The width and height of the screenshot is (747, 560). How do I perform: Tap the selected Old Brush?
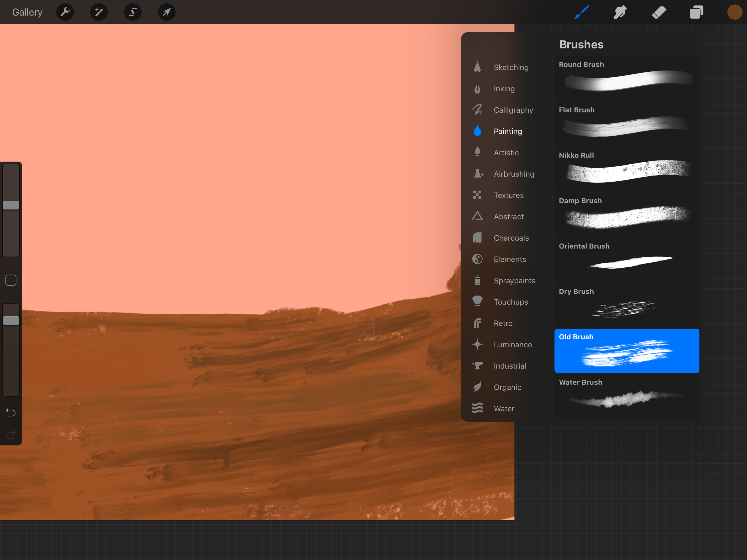coord(626,351)
